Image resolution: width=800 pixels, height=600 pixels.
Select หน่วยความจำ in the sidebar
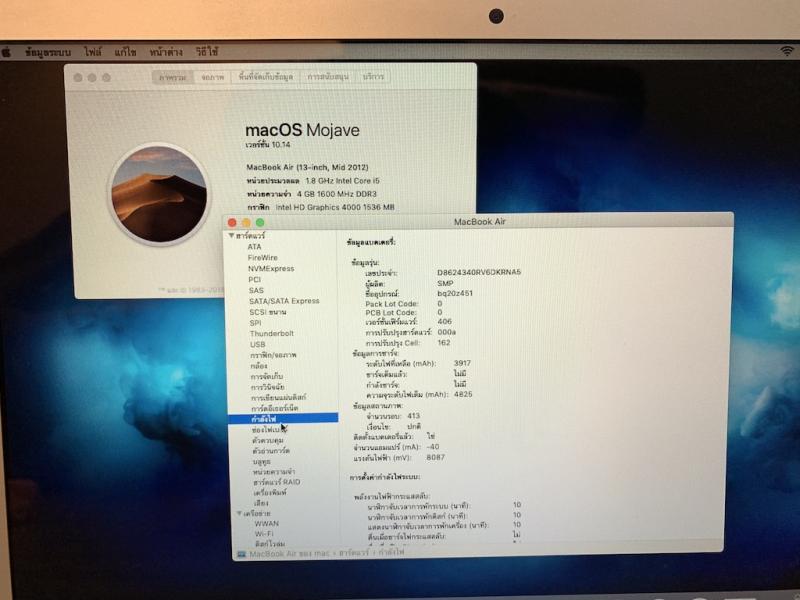274,472
